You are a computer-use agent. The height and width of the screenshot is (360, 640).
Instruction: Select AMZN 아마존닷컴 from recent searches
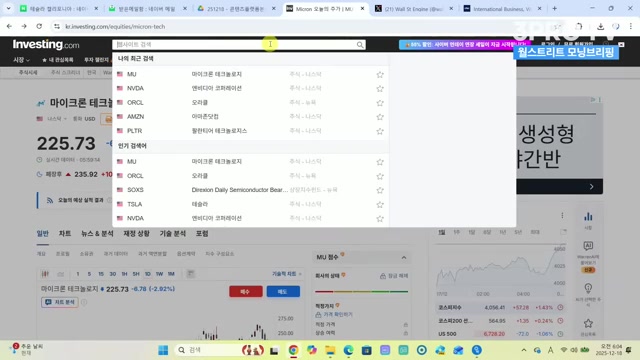click(x=251, y=117)
